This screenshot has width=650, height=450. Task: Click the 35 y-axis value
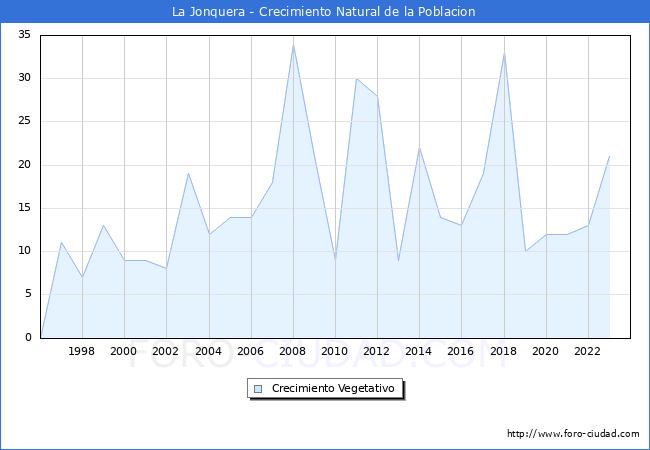coord(25,35)
